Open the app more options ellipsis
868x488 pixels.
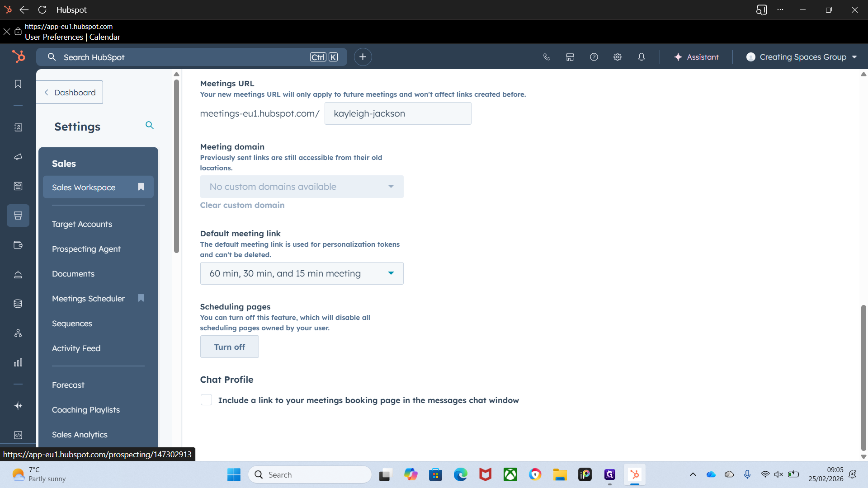[x=780, y=9]
